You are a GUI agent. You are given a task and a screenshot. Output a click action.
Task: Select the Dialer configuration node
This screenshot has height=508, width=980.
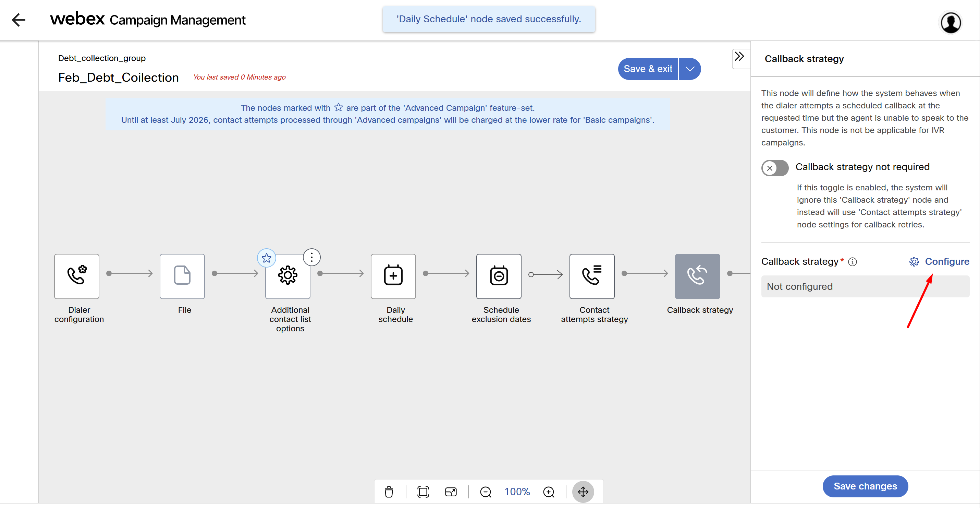(x=76, y=276)
